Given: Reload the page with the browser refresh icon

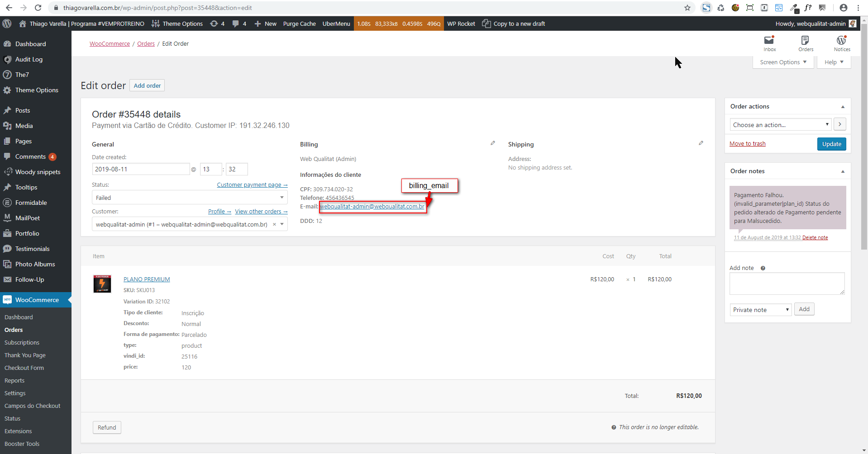Looking at the screenshot, I should [x=38, y=8].
